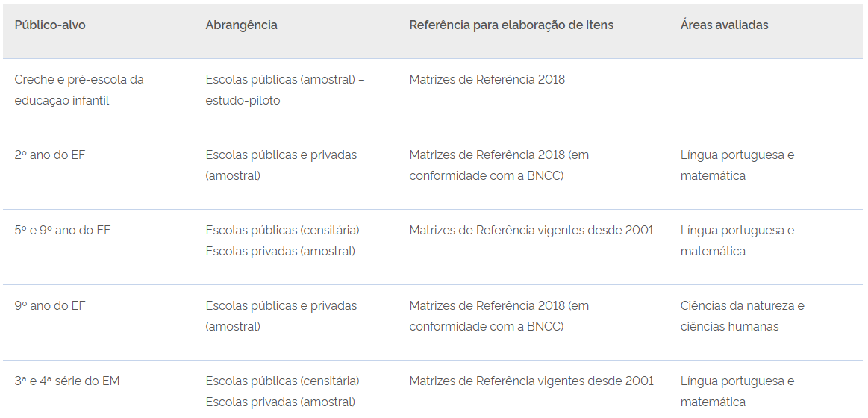This screenshot has height=418, width=868.
Task: Click "Ciências da natureza e ciências humanas" cell
Action: [742, 316]
